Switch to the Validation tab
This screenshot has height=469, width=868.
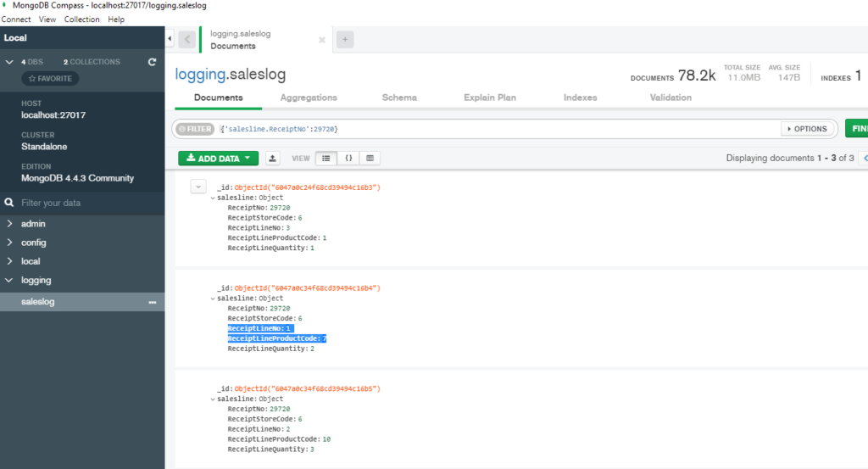[x=670, y=98]
